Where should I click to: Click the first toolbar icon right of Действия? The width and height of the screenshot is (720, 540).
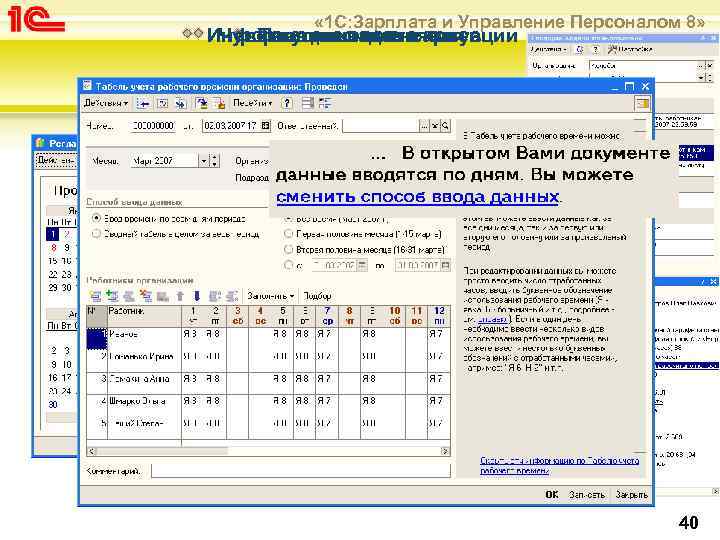coord(144,104)
